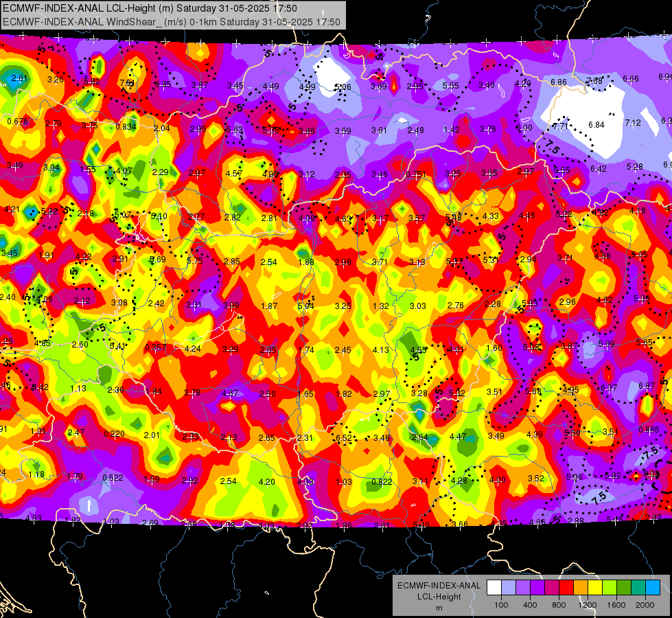This screenshot has height=618, width=672.
Task: Pick the yellow legend swatch
Action: pos(595,588)
